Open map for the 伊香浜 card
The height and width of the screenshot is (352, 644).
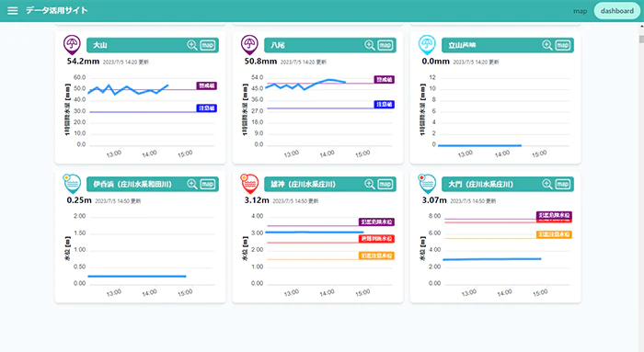pos(207,184)
